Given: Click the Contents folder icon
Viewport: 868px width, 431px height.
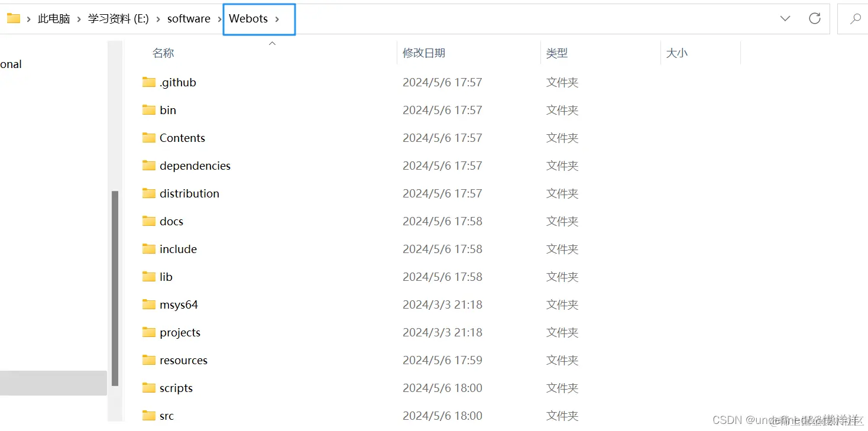Looking at the screenshot, I should point(149,138).
